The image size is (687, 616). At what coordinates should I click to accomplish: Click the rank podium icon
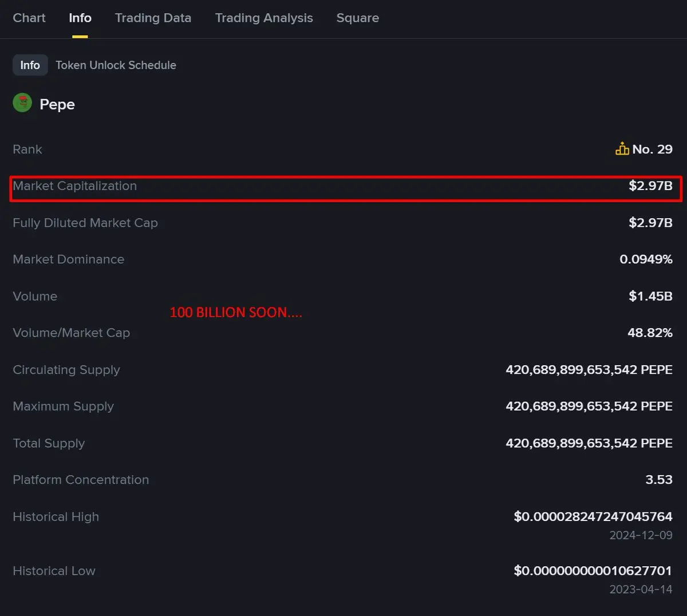point(622,149)
